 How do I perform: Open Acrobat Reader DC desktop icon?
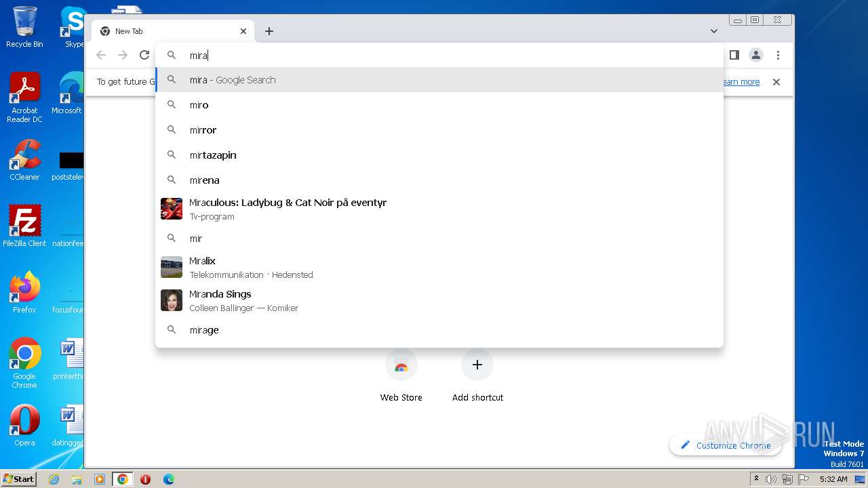[24, 98]
